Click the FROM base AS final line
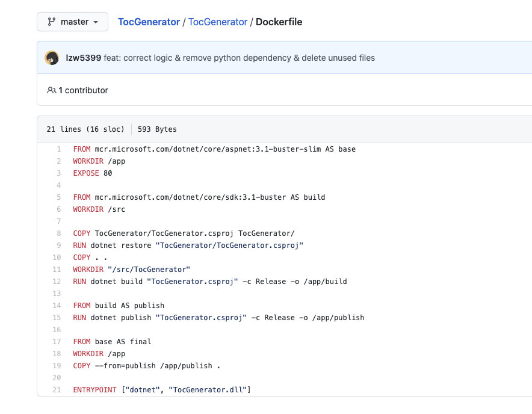The width and height of the screenshot is (532, 414). [113, 342]
